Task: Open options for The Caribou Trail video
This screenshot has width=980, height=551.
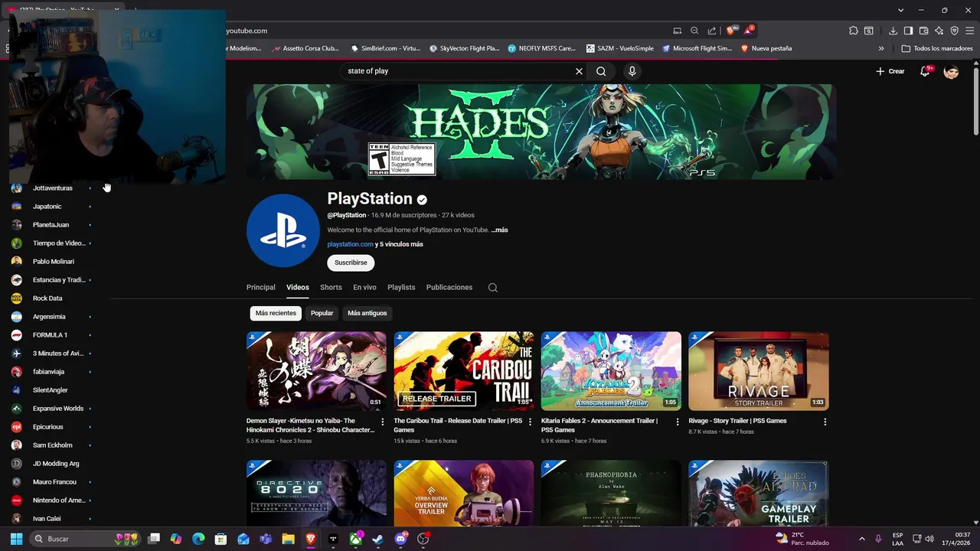Action: point(530,422)
